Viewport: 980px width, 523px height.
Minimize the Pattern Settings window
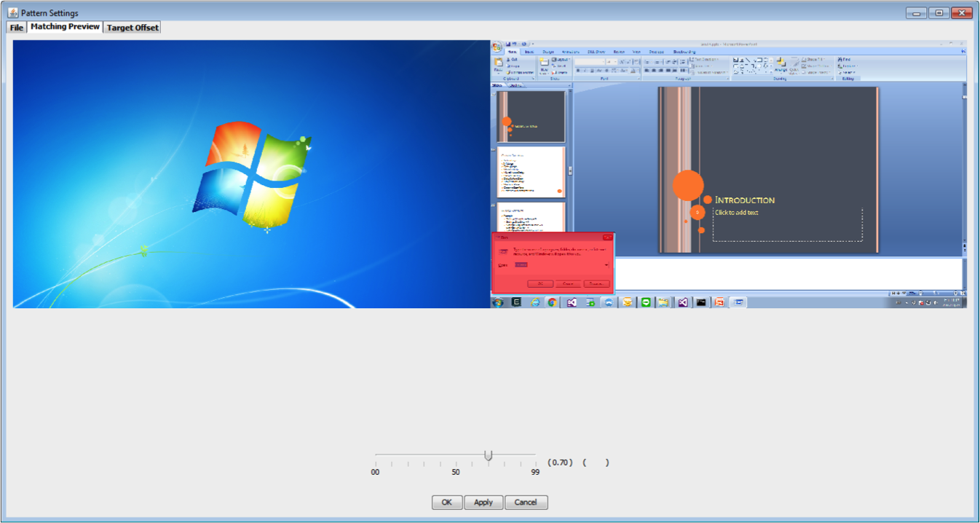tap(916, 12)
